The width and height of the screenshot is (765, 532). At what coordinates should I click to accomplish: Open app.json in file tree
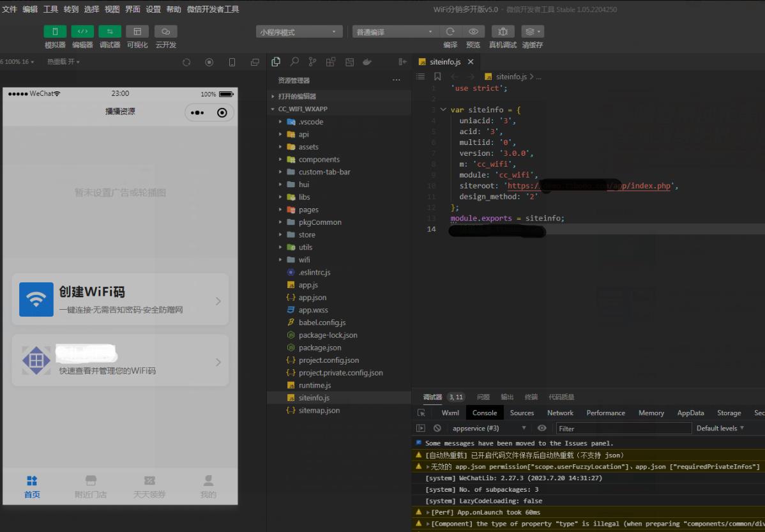(312, 297)
